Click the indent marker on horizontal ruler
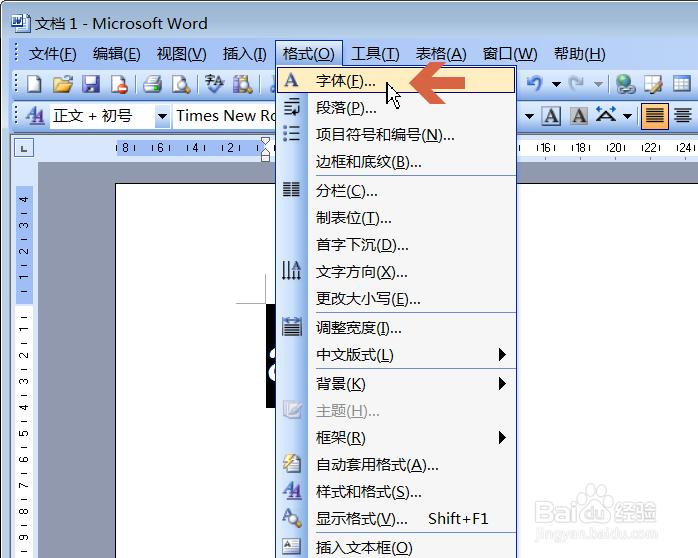The image size is (698, 558). (x=265, y=149)
